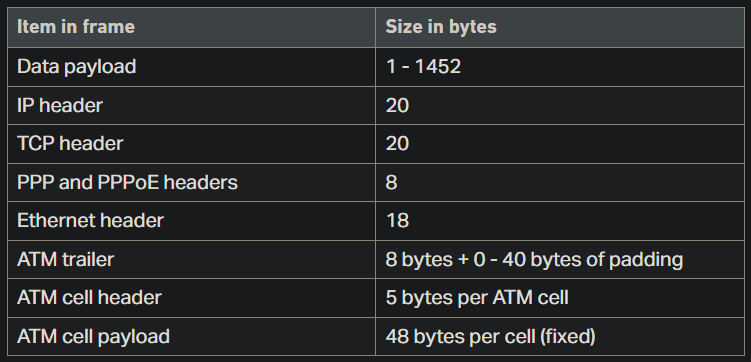
Task: Select the 'Data payload' cell
Action: coord(191,67)
